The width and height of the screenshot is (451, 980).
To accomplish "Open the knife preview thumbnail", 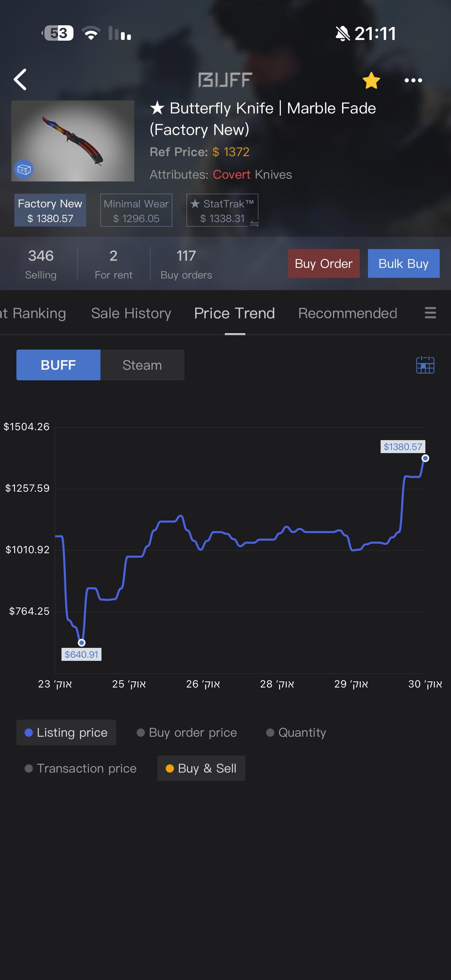I will [73, 141].
